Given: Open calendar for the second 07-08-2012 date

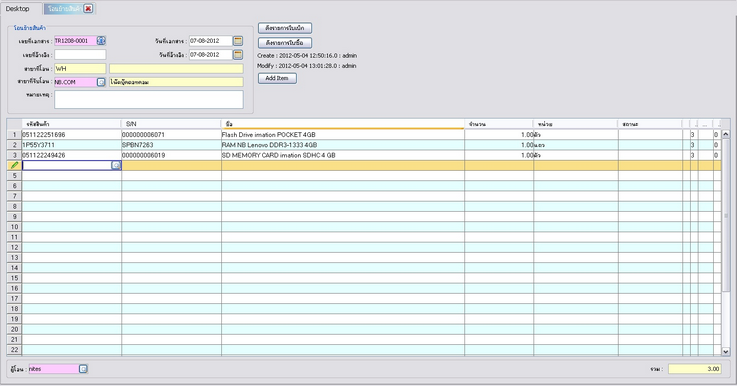Looking at the screenshot, I should (x=238, y=55).
